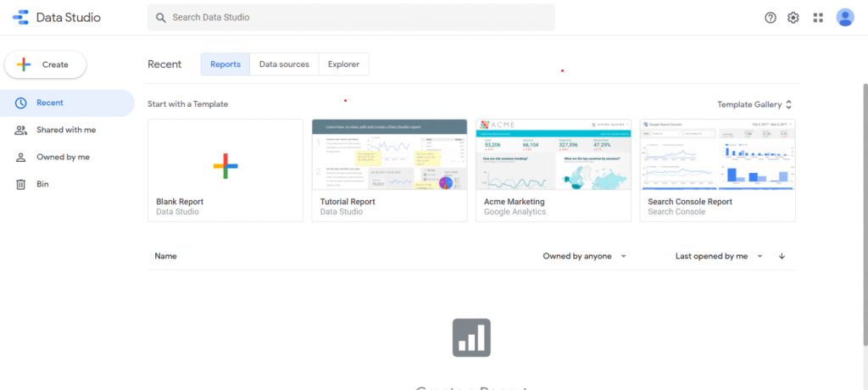
Task: Click the sort direction arrow icon
Action: click(782, 256)
